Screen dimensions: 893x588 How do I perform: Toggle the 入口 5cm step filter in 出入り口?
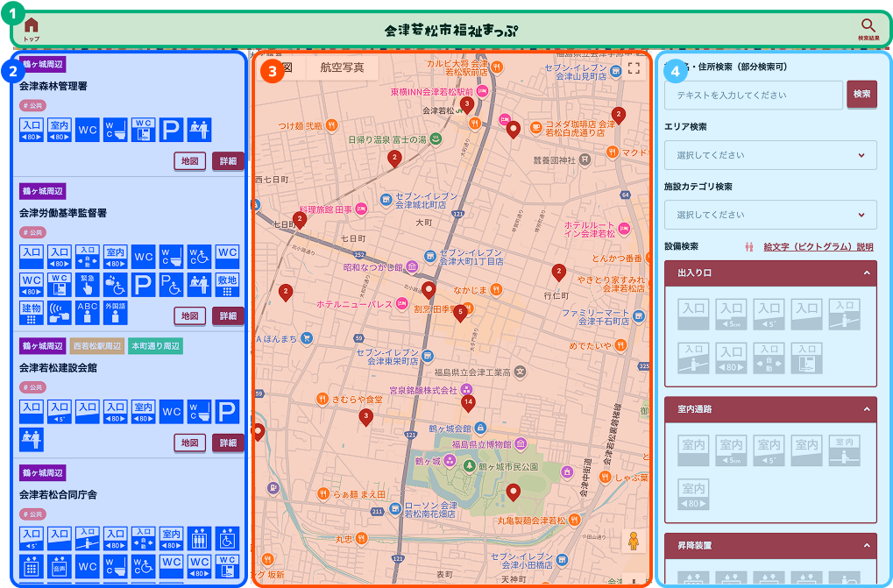coord(731,315)
